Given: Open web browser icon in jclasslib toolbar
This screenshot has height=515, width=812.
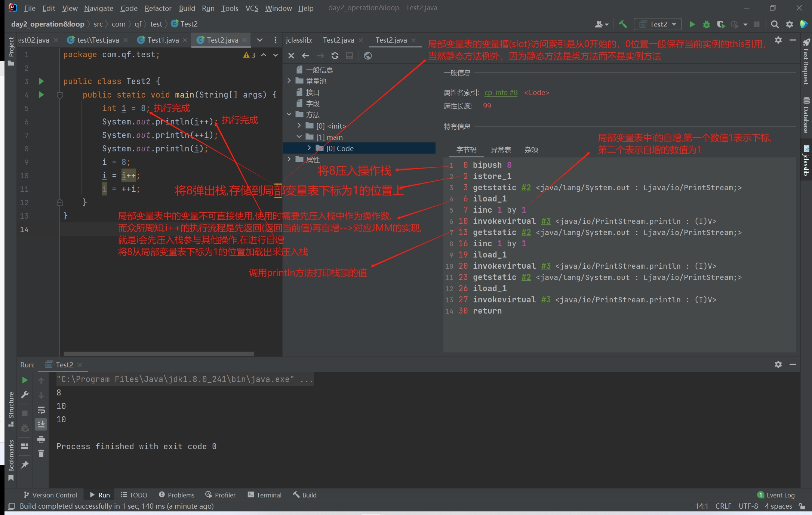Looking at the screenshot, I should click(x=368, y=56).
